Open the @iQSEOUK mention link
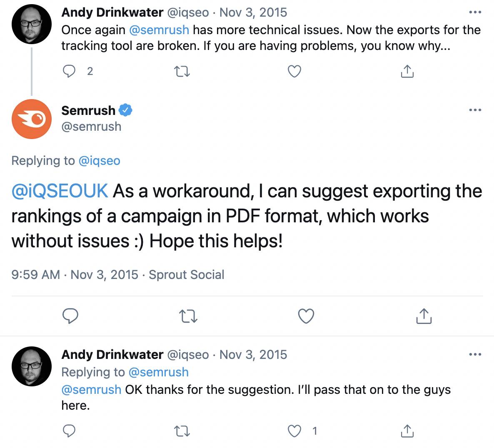Screen dimensions: 494x448 click(x=60, y=191)
